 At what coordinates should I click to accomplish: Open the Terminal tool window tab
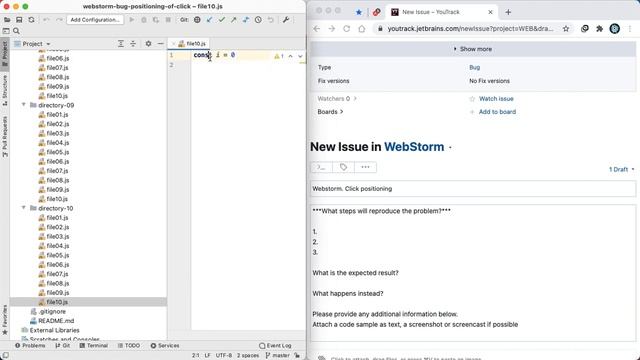(x=94, y=345)
